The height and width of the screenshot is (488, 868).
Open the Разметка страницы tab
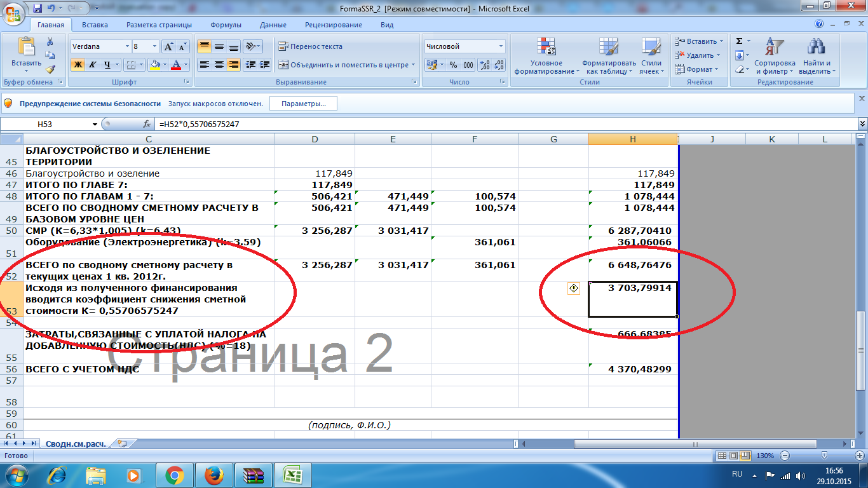pos(159,25)
